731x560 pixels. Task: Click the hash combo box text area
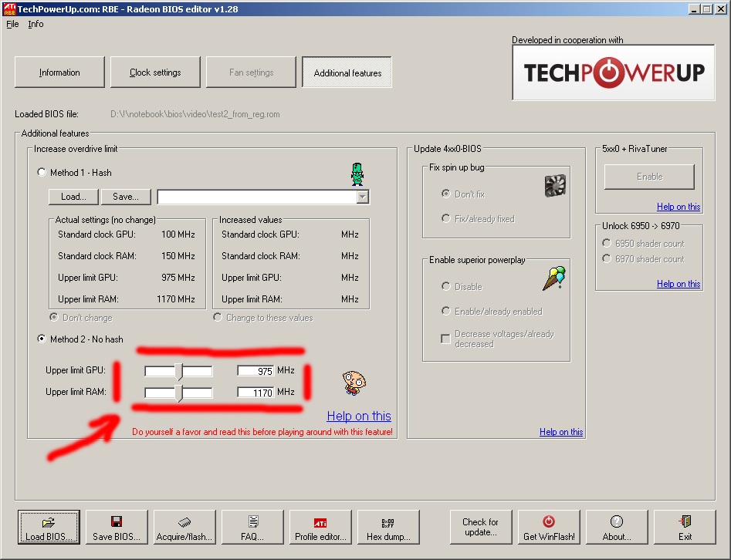(x=257, y=197)
